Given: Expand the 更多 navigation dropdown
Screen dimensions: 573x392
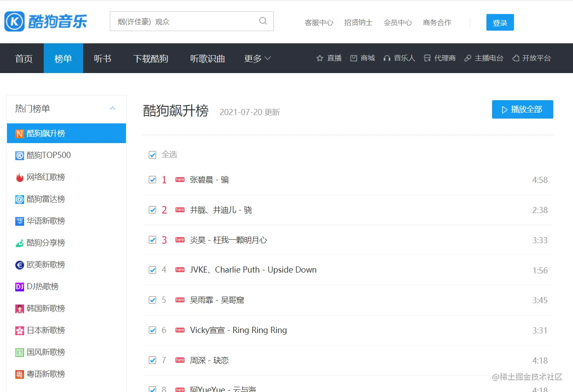Looking at the screenshot, I should (x=258, y=58).
